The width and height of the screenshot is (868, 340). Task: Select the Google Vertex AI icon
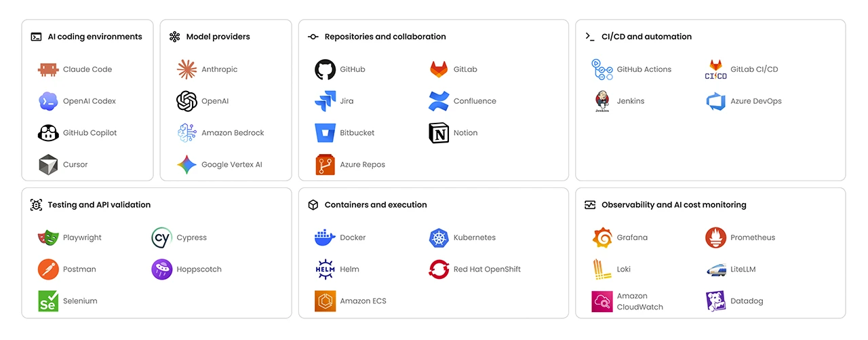[186, 165]
